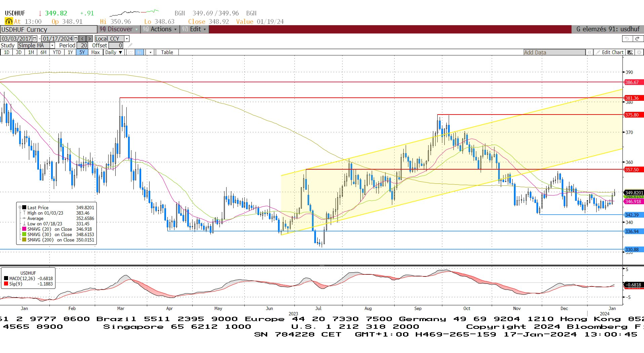Click the 386.67 resistance level label
Image resolution: width=644 pixels, height=353 pixels.
[633, 82]
